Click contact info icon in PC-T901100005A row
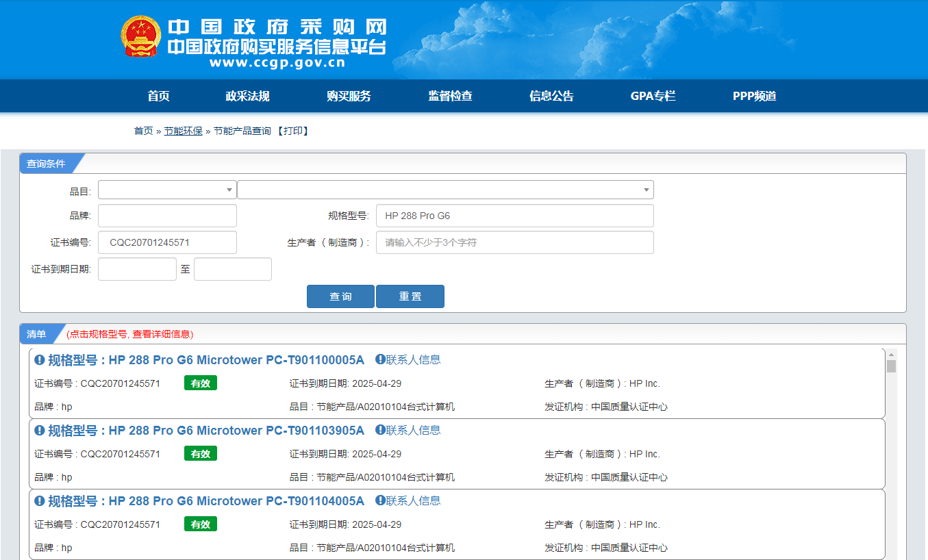The image size is (928, 560). click(x=380, y=359)
